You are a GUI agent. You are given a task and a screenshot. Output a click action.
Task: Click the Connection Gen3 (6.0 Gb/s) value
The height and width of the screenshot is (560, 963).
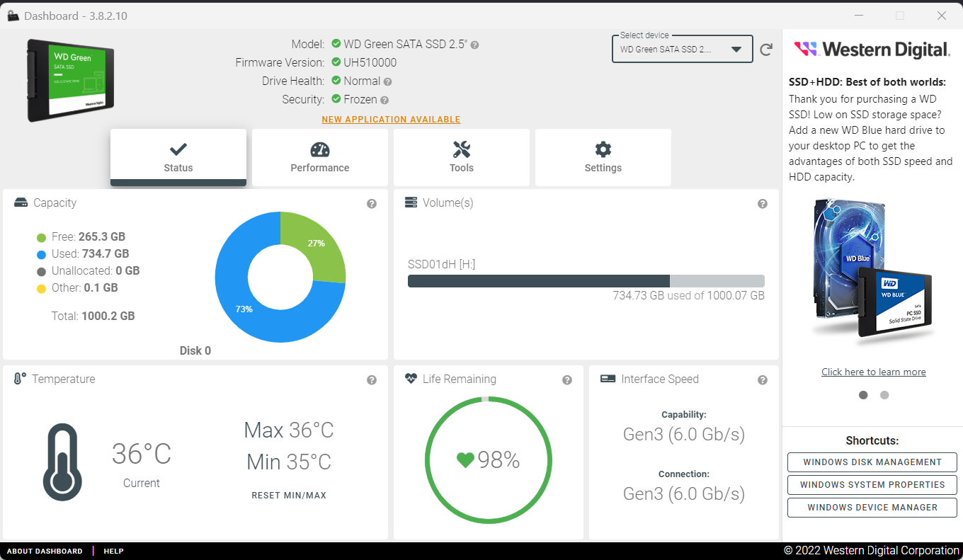click(684, 493)
